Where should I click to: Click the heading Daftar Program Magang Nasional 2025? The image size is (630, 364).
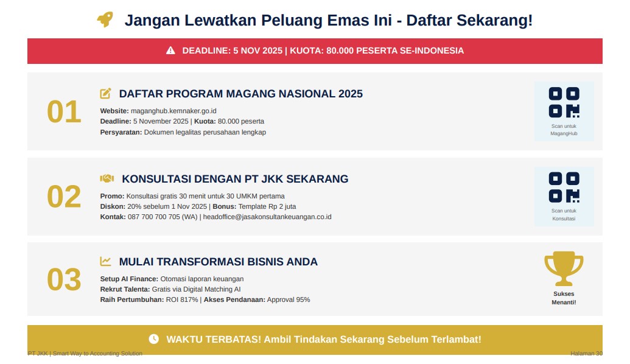[240, 94]
